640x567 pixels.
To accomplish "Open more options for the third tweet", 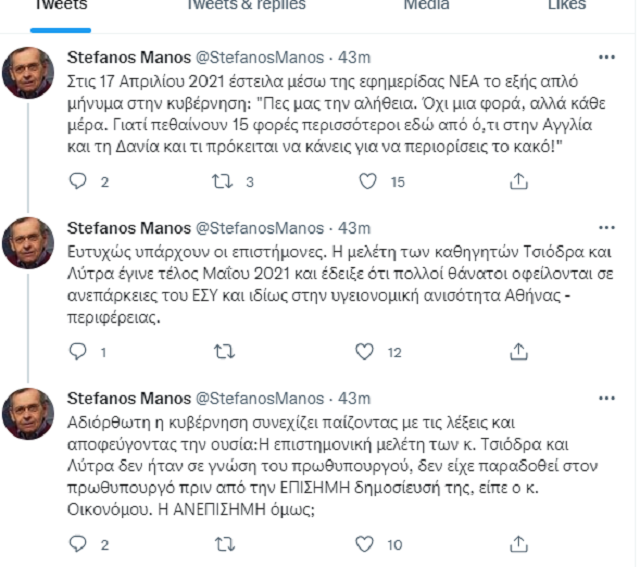I will (606, 397).
